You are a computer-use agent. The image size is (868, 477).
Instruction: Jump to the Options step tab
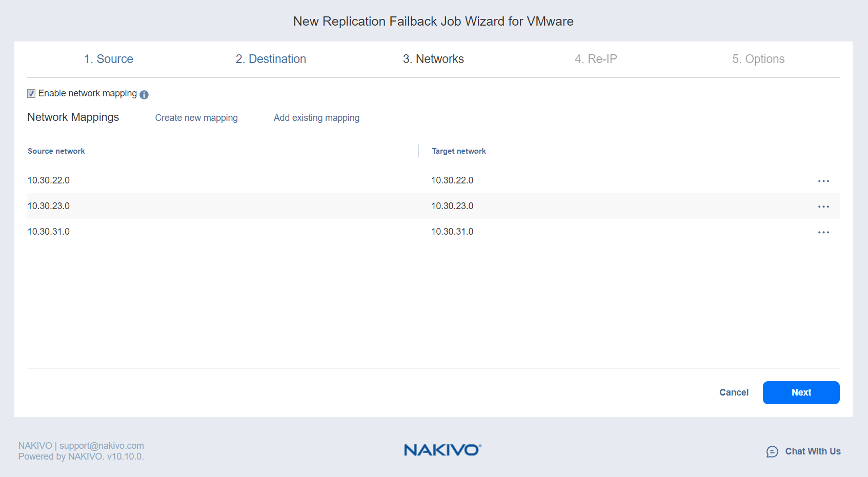[758, 59]
